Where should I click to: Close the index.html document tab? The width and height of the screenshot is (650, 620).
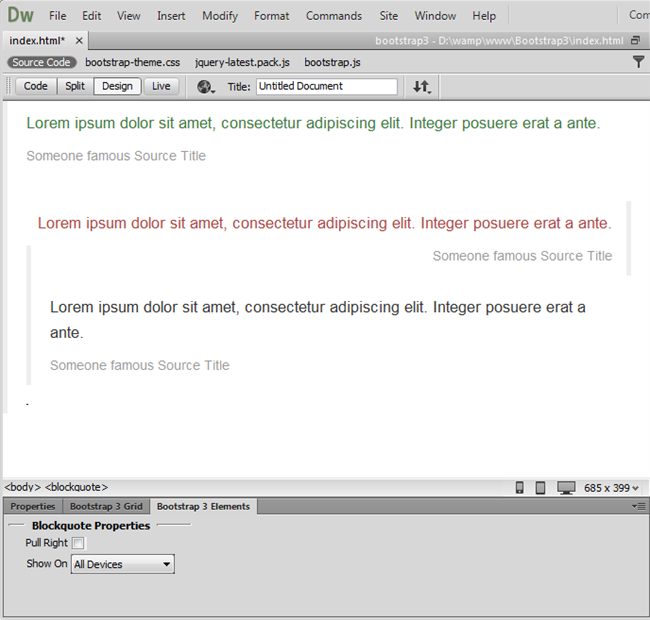79,41
